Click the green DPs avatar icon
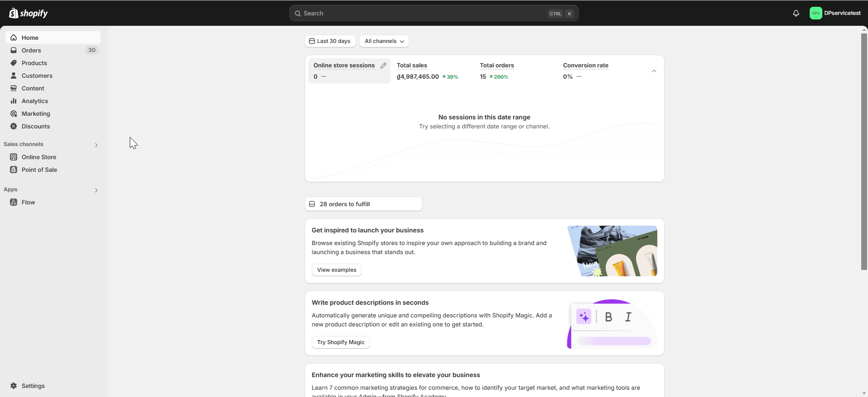The height and width of the screenshot is (397, 868). [816, 13]
